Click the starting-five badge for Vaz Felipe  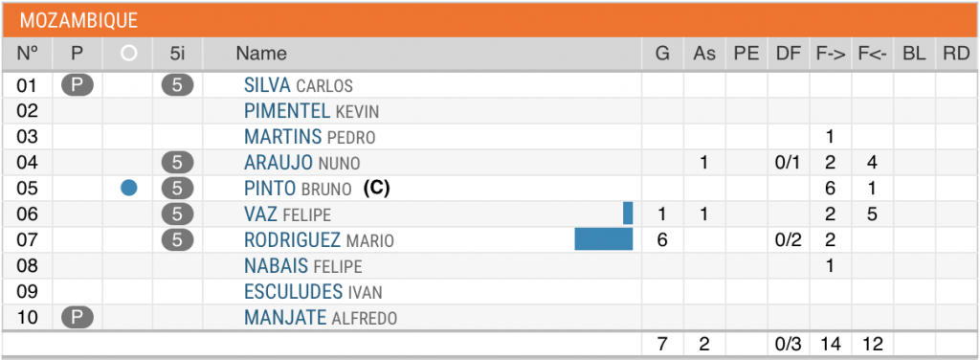coord(177,214)
